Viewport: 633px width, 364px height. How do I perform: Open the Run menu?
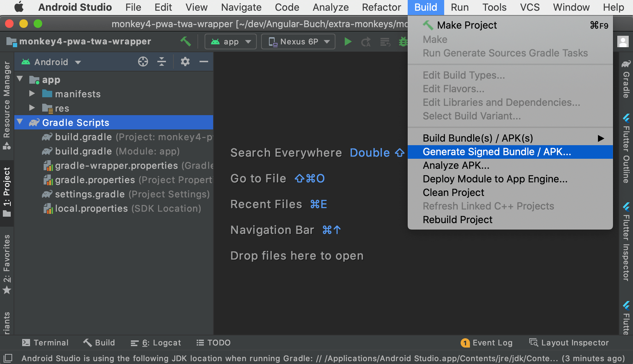click(460, 7)
